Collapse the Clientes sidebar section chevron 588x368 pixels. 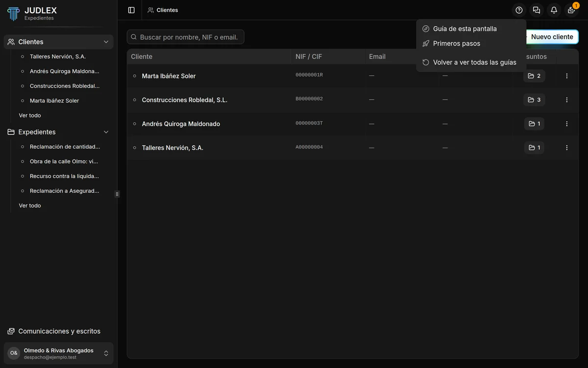pos(106,42)
